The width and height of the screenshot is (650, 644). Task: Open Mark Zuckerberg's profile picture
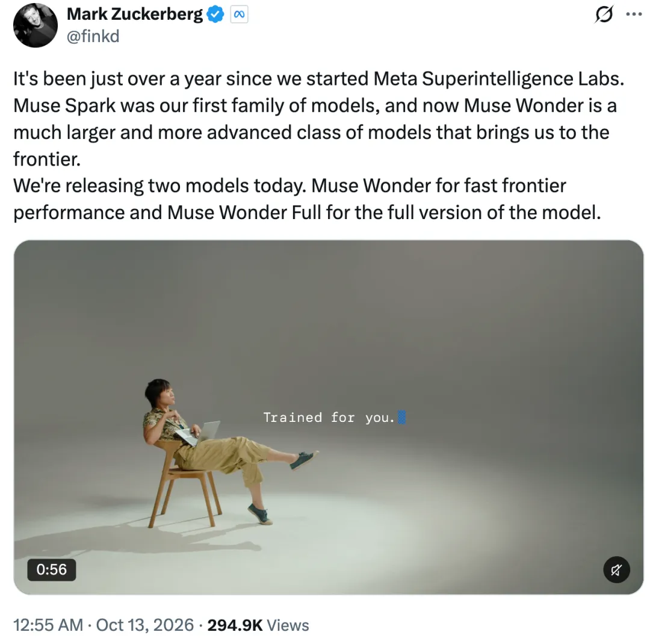tap(36, 25)
